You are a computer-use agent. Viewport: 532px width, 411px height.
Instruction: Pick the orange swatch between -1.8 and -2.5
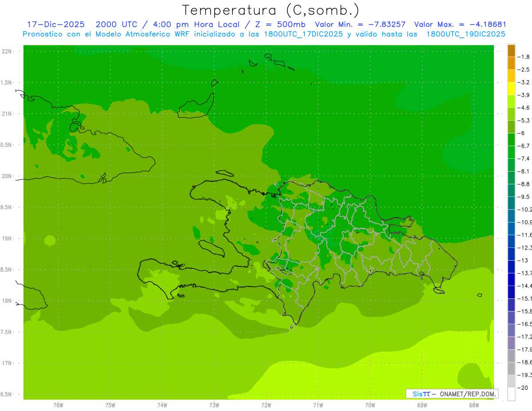tap(511, 63)
